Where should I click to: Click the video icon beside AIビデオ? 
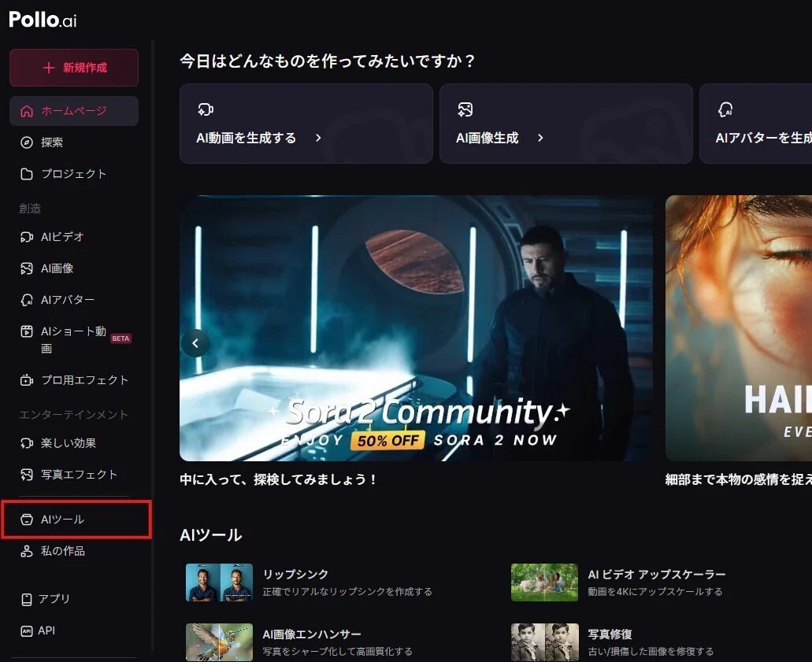click(x=27, y=237)
